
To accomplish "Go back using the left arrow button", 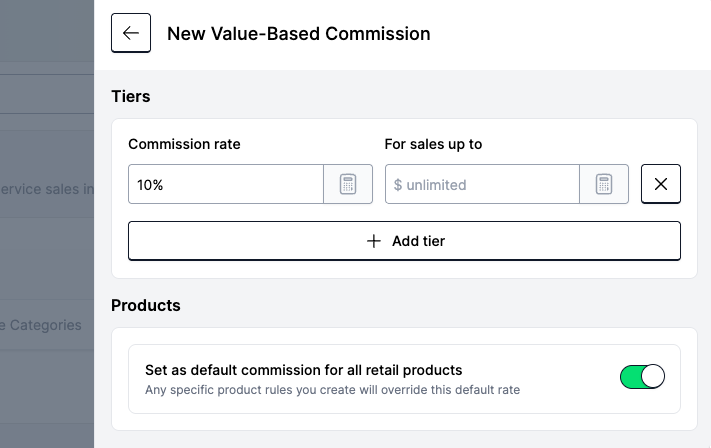I will pyautogui.click(x=131, y=33).
